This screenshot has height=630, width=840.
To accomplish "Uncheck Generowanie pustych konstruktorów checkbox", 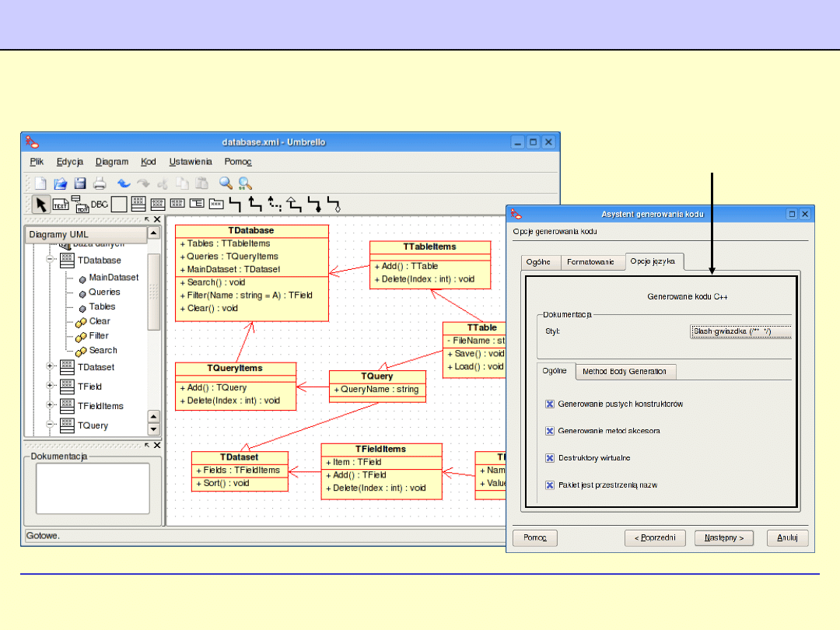I will point(550,404).
